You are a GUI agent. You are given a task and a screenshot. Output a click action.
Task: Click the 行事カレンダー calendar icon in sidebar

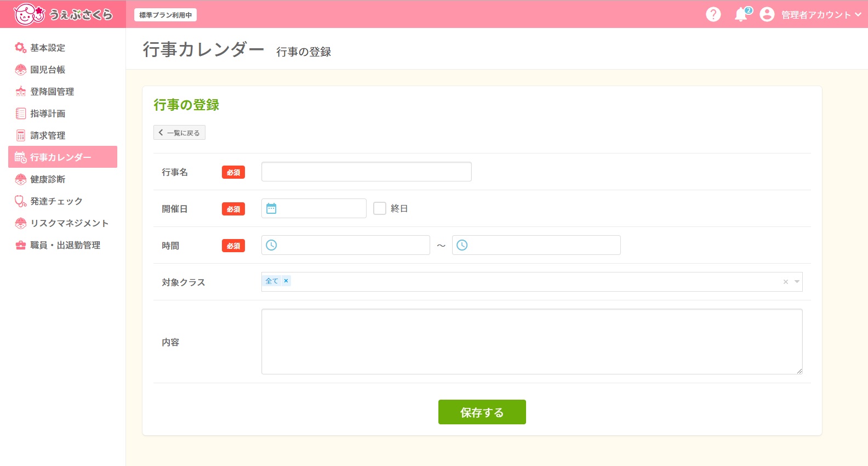click(21, 157)
